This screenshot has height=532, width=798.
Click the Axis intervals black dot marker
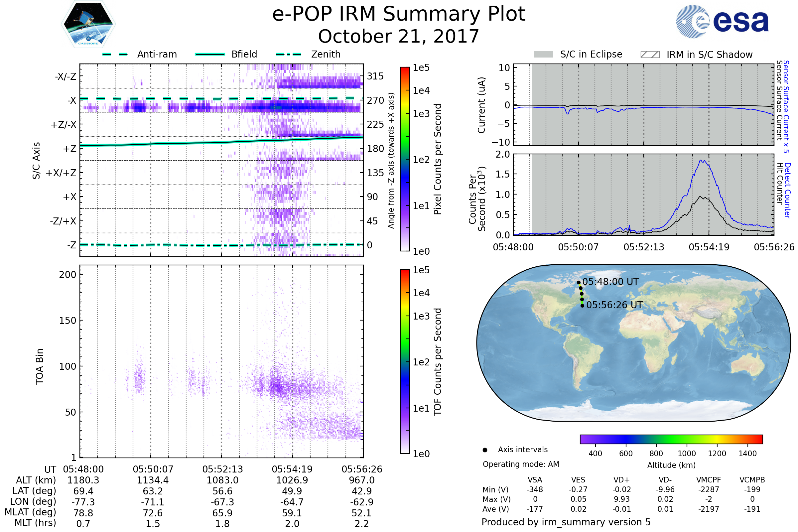(485, 450)
